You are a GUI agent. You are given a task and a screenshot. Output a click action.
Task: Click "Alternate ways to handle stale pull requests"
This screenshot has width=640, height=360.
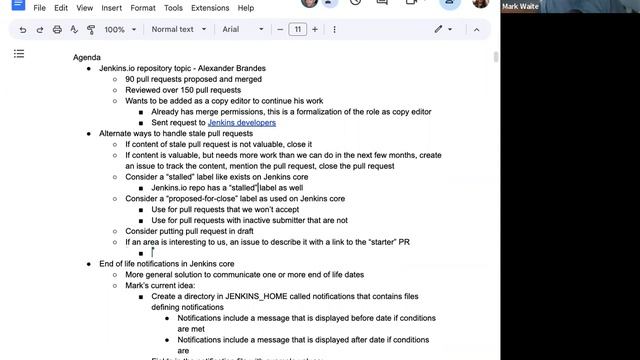coord(176,133)
